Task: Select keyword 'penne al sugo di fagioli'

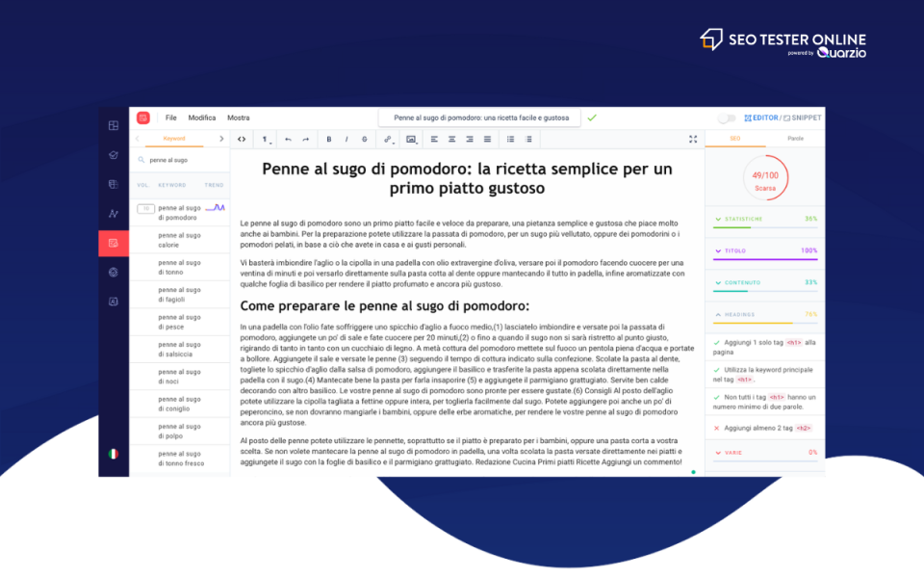Action: (x=180, y=295)
